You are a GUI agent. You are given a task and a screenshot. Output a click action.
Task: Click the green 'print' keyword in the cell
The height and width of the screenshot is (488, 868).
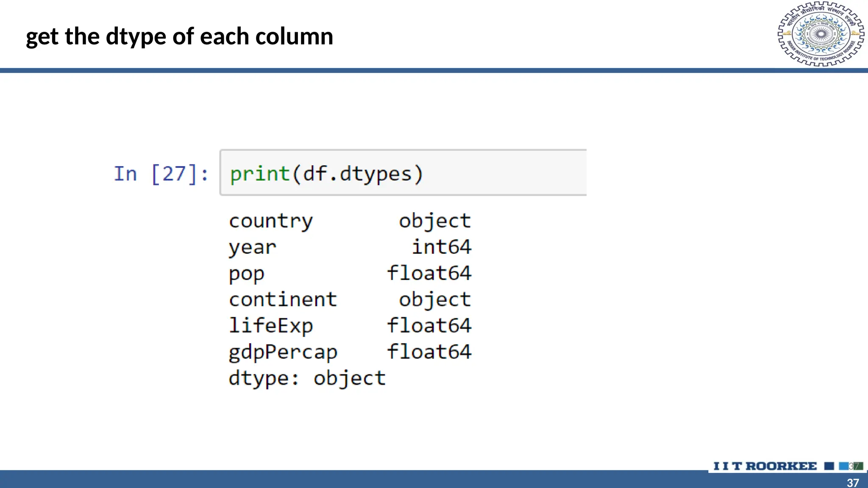[x=259, y=174]
